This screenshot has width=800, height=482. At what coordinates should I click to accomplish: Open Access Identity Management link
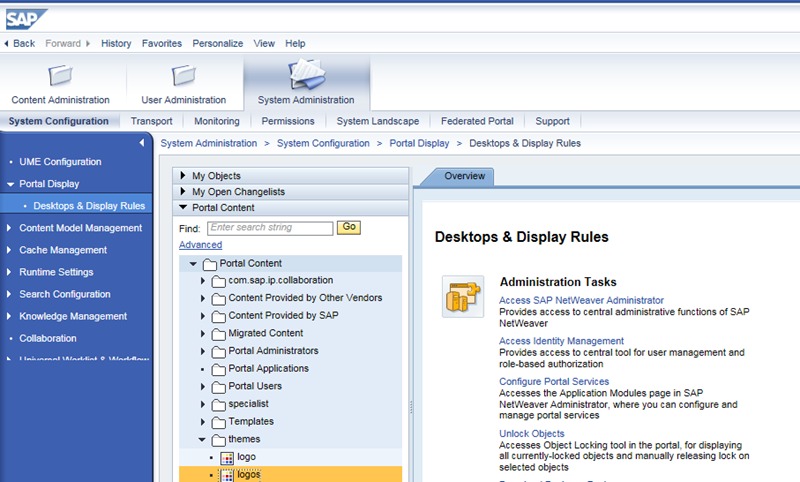click(561, 341)
